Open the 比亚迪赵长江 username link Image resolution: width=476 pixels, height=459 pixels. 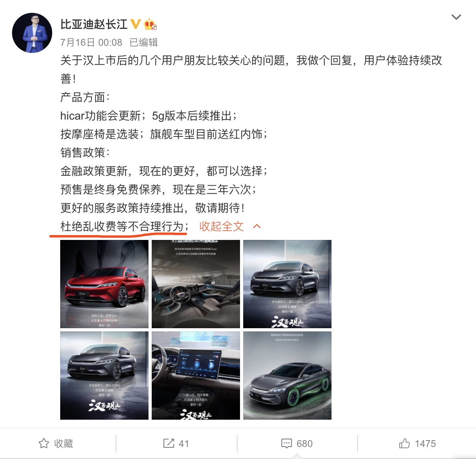click(x=94, y=24)
